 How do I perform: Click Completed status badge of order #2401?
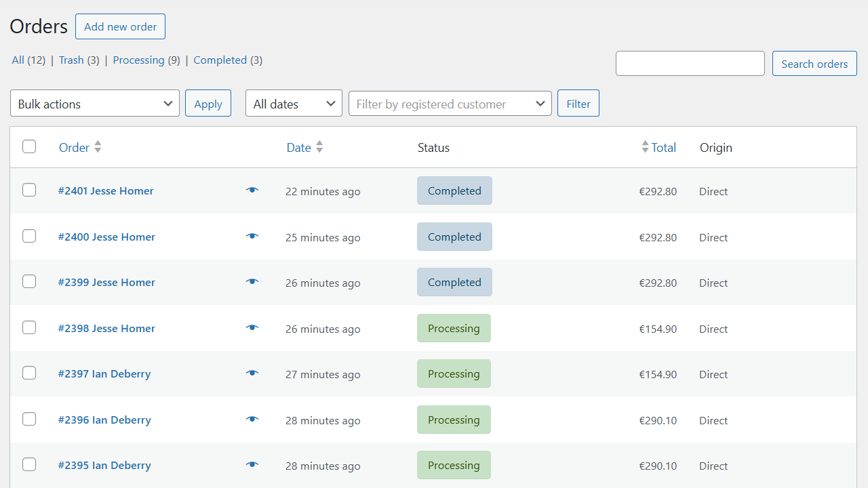click(x=454, y=190)
